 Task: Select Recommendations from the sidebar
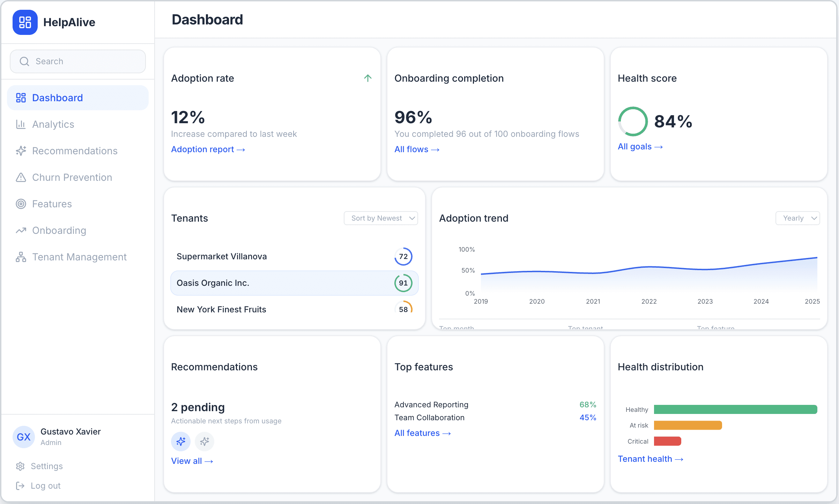74,151
